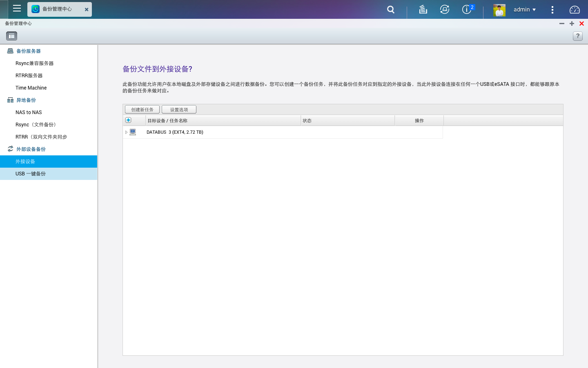The image size is (588, 368).
Task: Open Rsync（文件备份）page
Action: (x=37, y=125)
